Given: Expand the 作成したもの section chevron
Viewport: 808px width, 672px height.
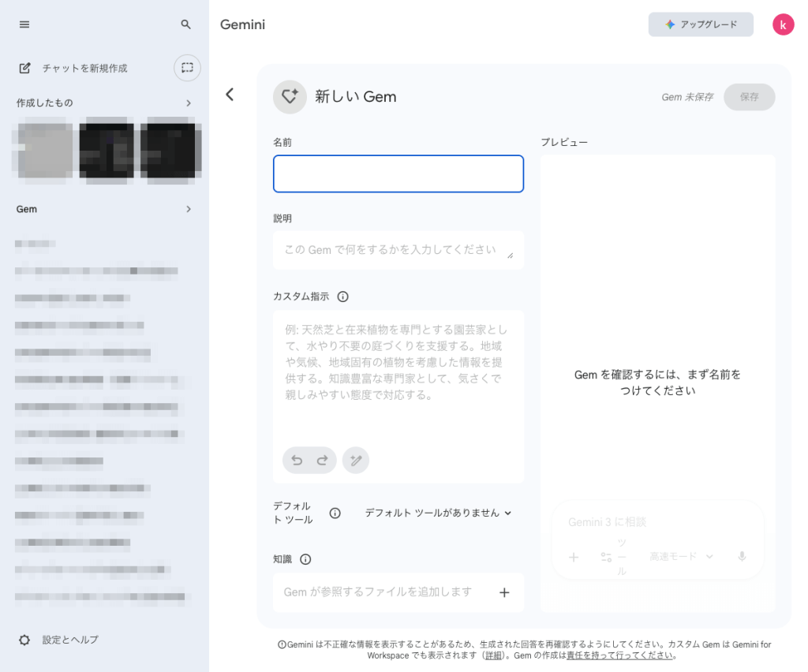Looking at the screenshot, I should coord(189,103).
